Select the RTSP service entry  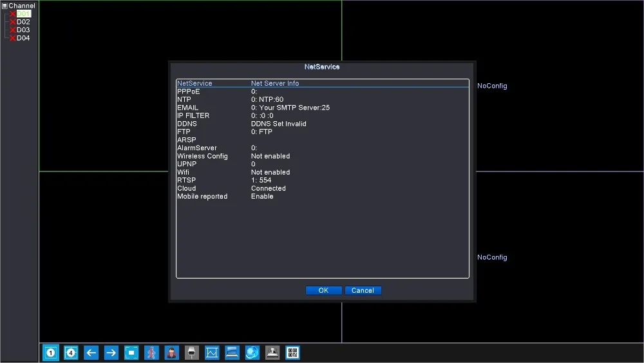coord(186,181)
